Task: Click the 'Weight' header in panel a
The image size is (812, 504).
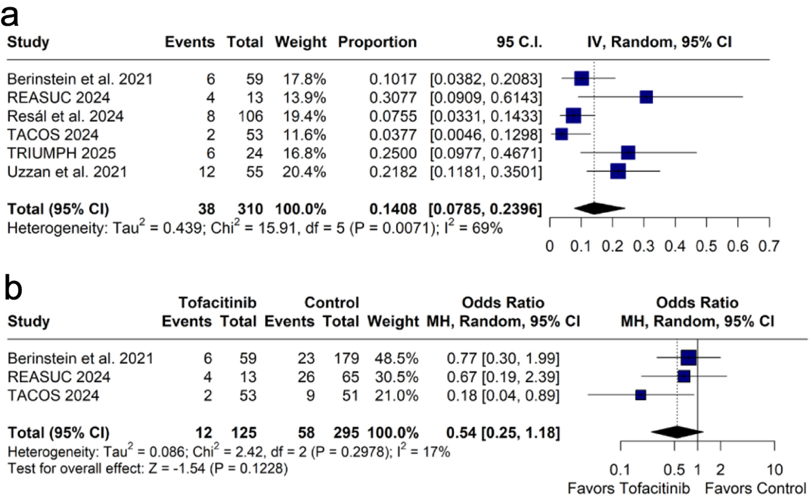Action: tap(300, 42)
